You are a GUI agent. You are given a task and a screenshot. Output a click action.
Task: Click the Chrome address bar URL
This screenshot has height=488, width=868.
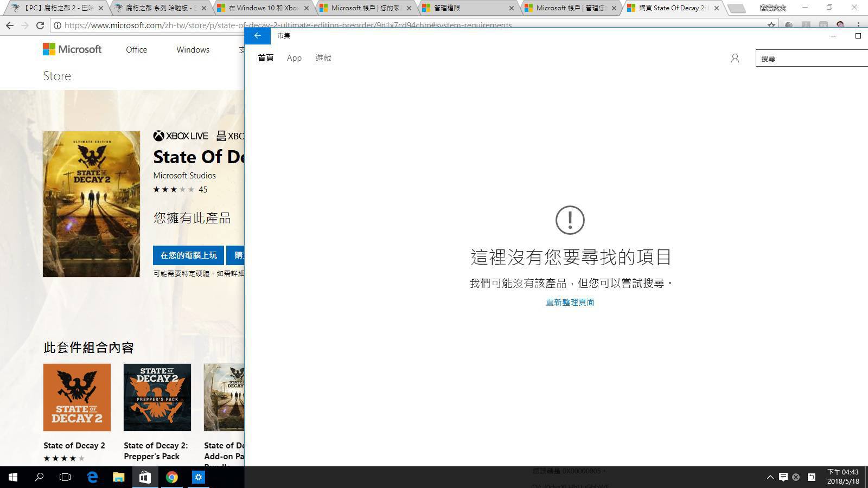coord(288,25)
